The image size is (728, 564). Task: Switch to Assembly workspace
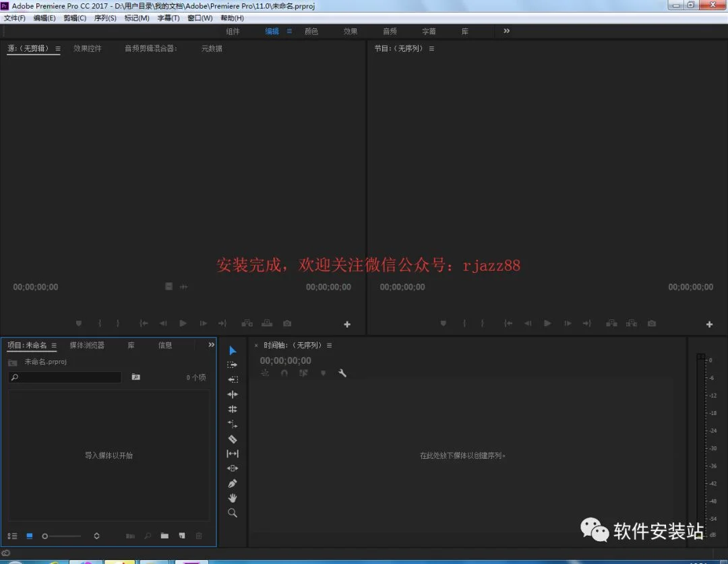pyautogui.click(x=233, y=31)
